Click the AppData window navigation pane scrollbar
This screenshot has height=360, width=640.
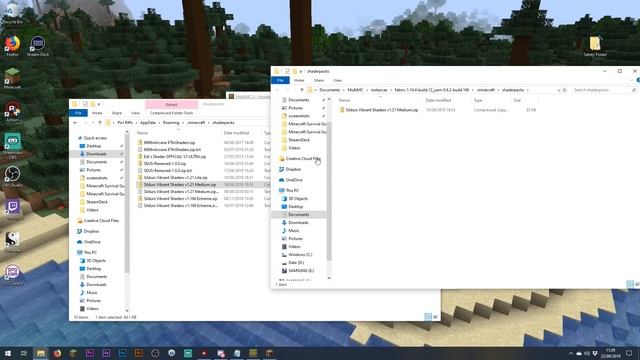point(127,204)
